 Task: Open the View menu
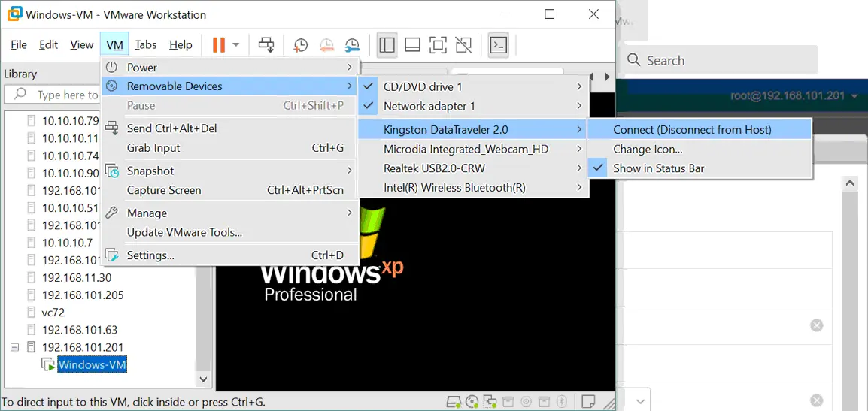tap(82, 45)
